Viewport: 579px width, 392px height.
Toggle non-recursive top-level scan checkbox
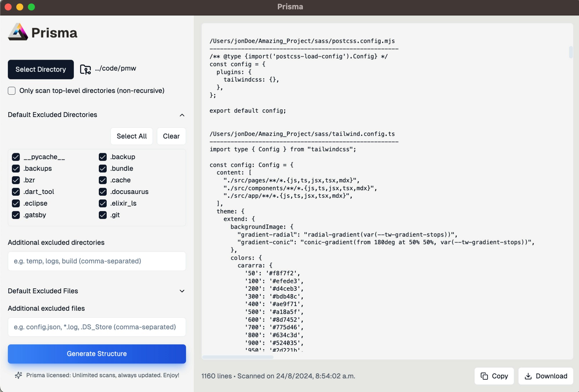(12, 91)
